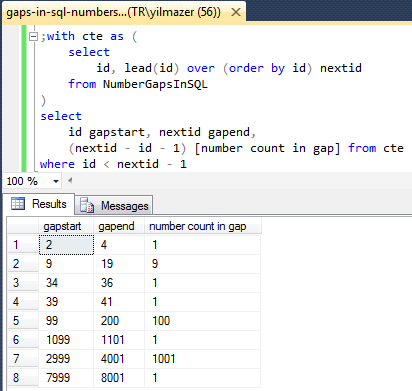This screenshot has width=412, height=391.
Task: Select row header 5
Action: click(23, 321)
